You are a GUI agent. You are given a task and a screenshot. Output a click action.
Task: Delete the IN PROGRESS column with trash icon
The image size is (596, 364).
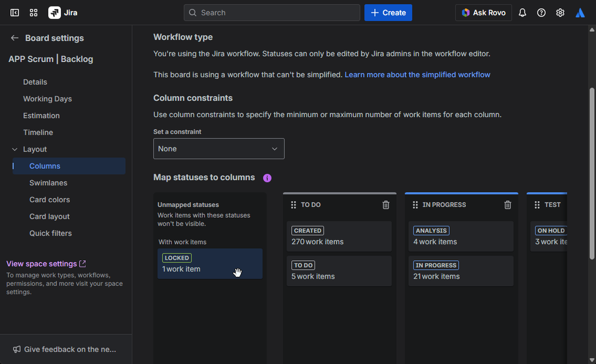click(x=508, y=205)
